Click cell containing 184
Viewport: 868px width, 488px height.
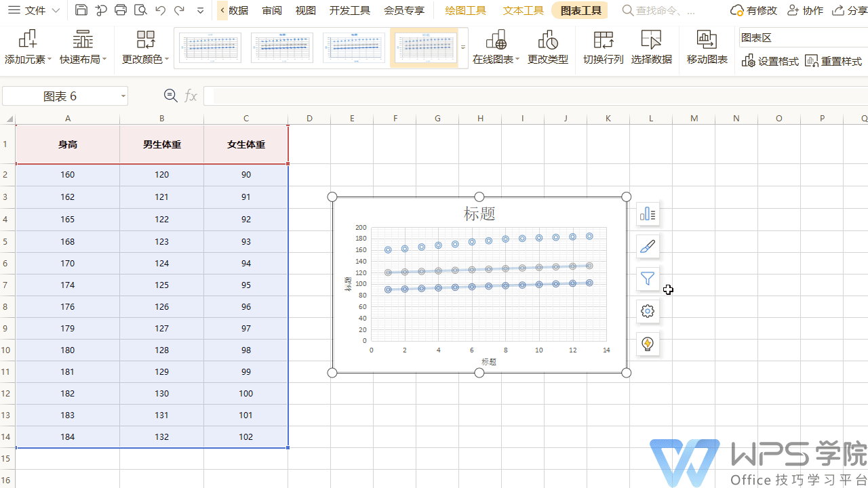(x=67, y=437)
